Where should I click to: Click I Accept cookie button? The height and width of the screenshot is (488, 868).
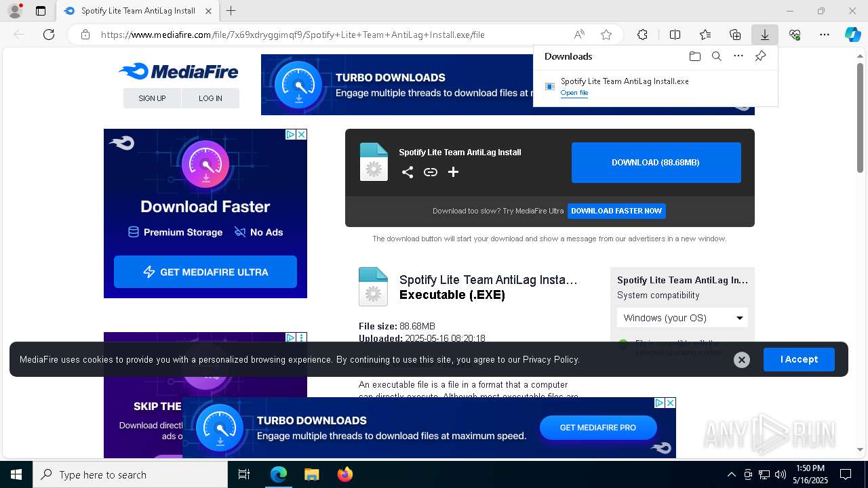[799, 359]
